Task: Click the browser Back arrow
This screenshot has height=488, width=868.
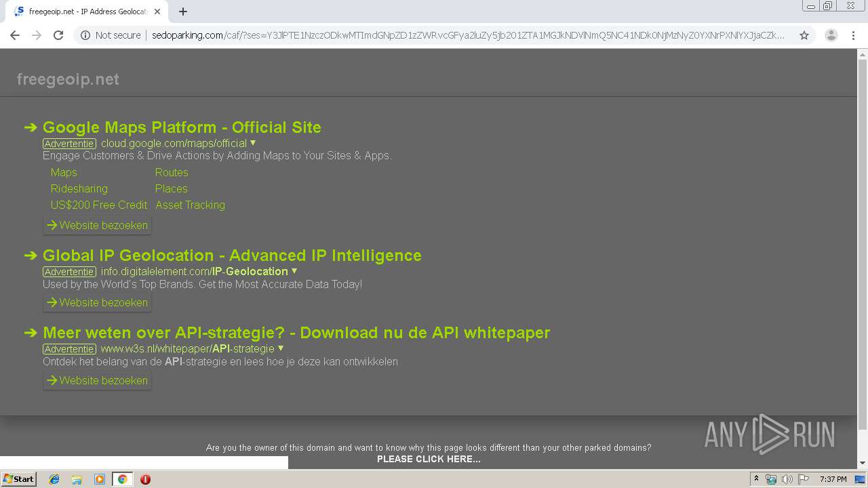Action: [15, 35]
